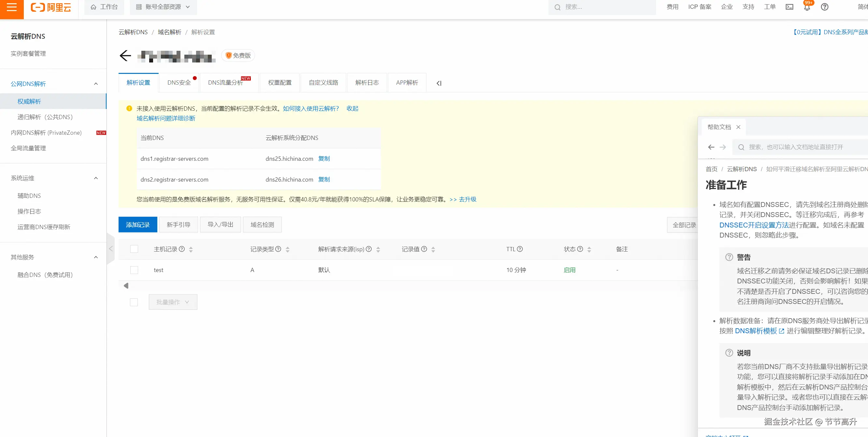Click the 主机记录 help icon

[x=182, y=249]
